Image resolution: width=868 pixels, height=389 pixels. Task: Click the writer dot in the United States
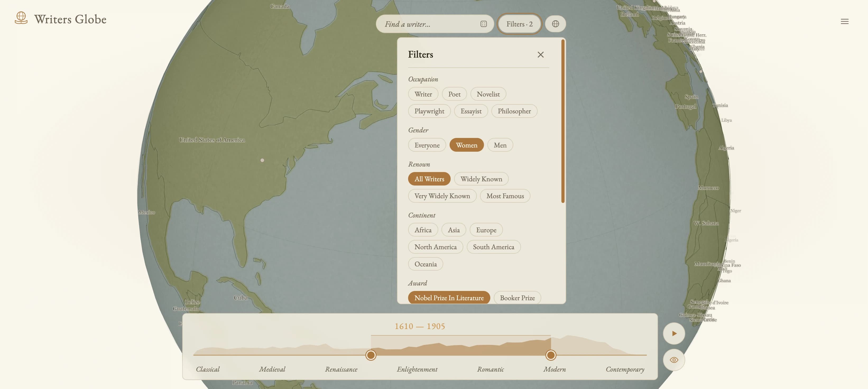(262, 160)
